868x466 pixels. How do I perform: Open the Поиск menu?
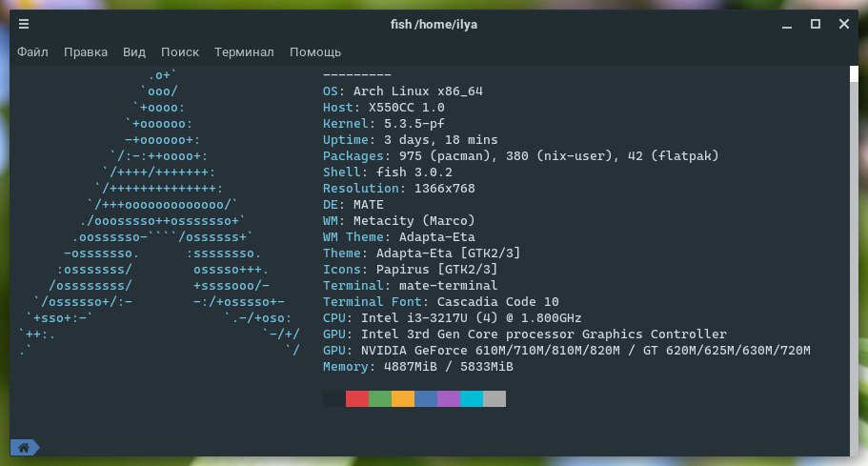coord(180,52)
